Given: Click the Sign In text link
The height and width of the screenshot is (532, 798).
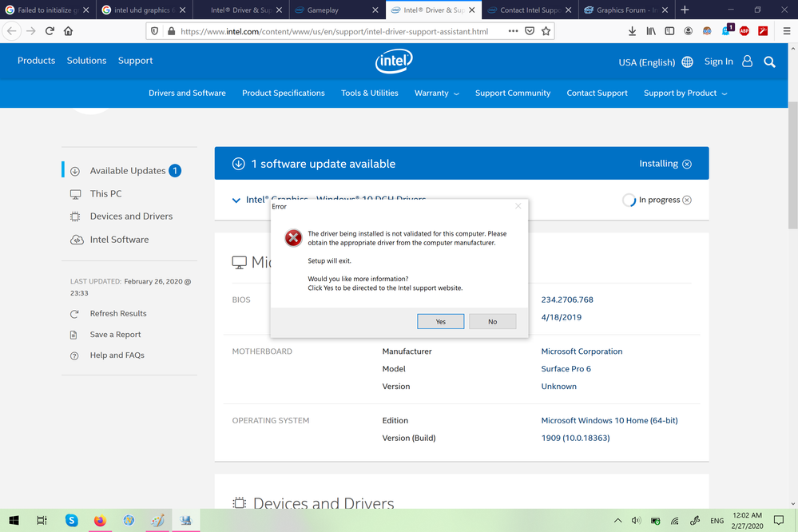Looking at the screenshot, I should [719, 62].
